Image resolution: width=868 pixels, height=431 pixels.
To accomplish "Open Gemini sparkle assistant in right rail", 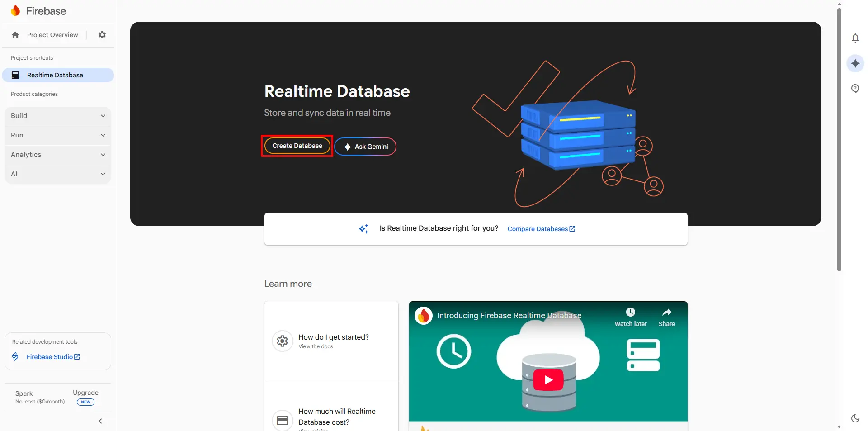I will (855, 63).
